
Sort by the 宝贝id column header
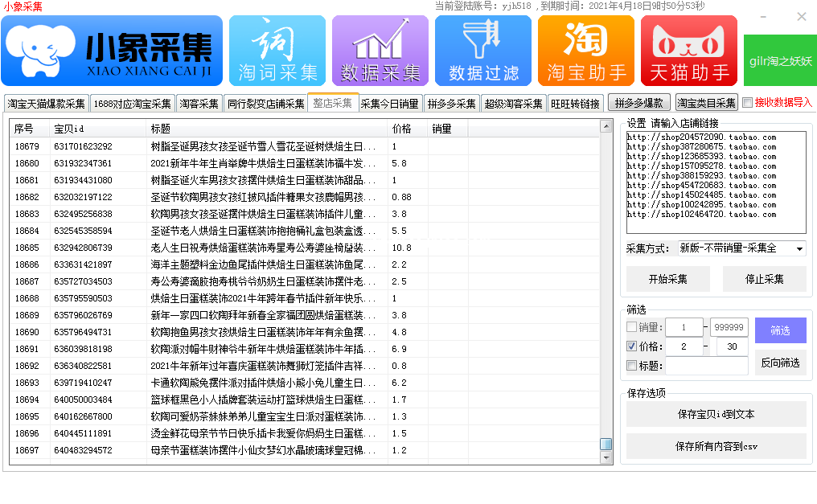pyautogui.click(x=98, y=129)
